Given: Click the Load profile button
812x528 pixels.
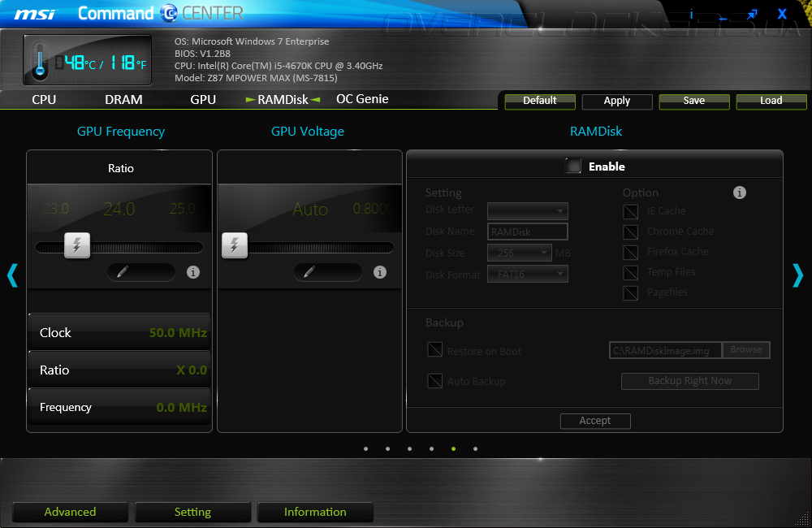Looking at the screenshot, I should 771,101.
